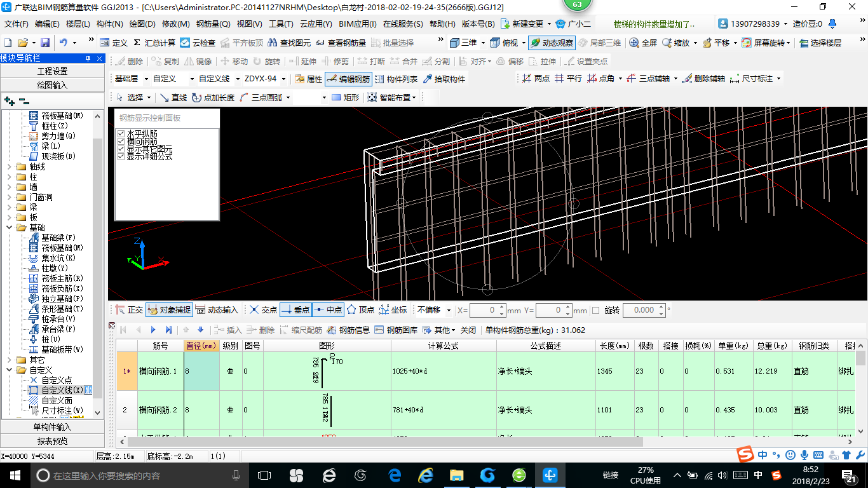The width and height of the screenshot is (868, 488).
Task: Select 平移 pan tool
Action: (x=716, y=43)
